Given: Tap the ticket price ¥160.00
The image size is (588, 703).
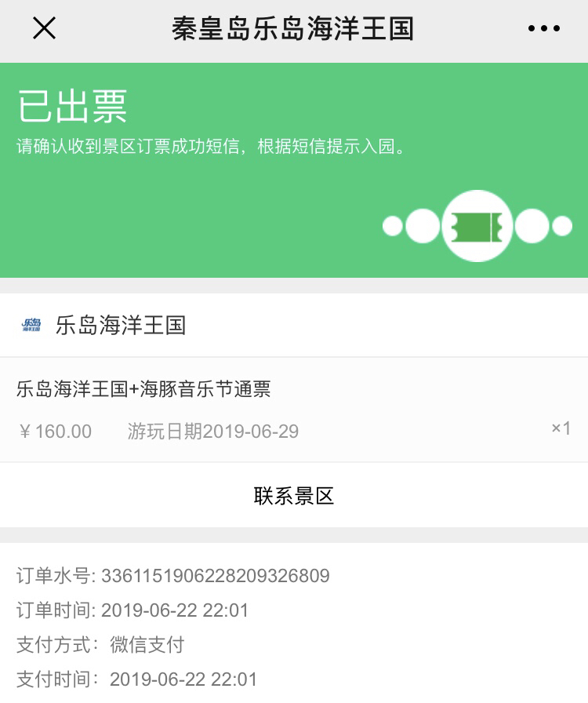Looking at the screenshot, I should (x=56, y=432).
